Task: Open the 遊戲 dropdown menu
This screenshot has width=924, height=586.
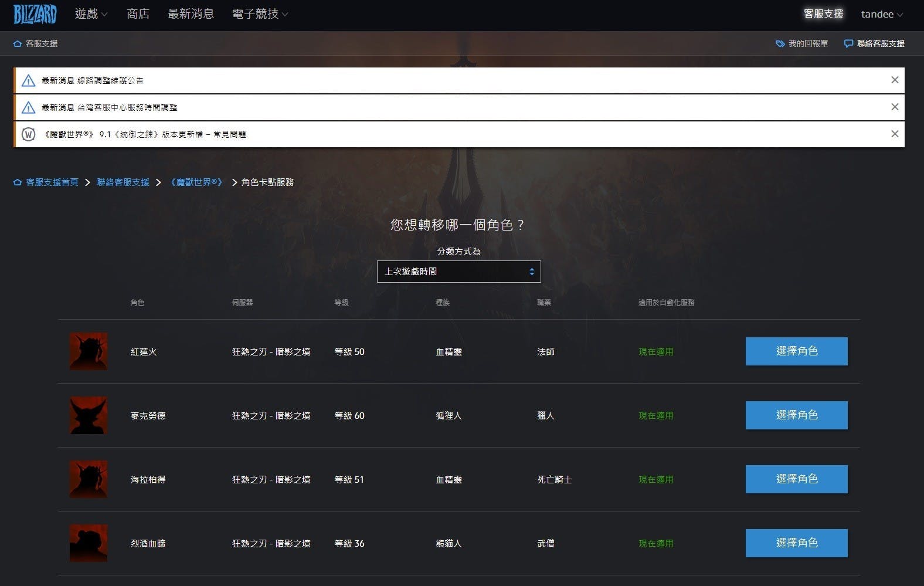Action: (x=91, y=14)
